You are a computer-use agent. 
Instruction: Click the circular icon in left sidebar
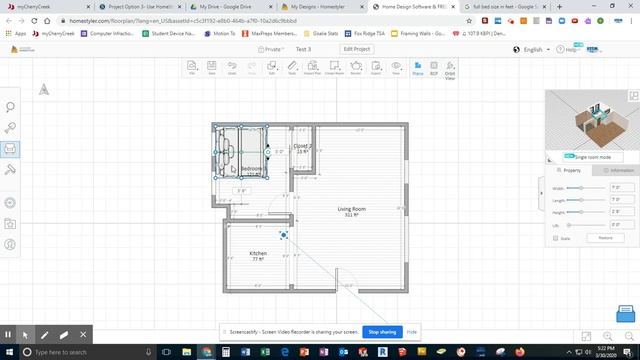pyautogui.click(x=10, y=203)
